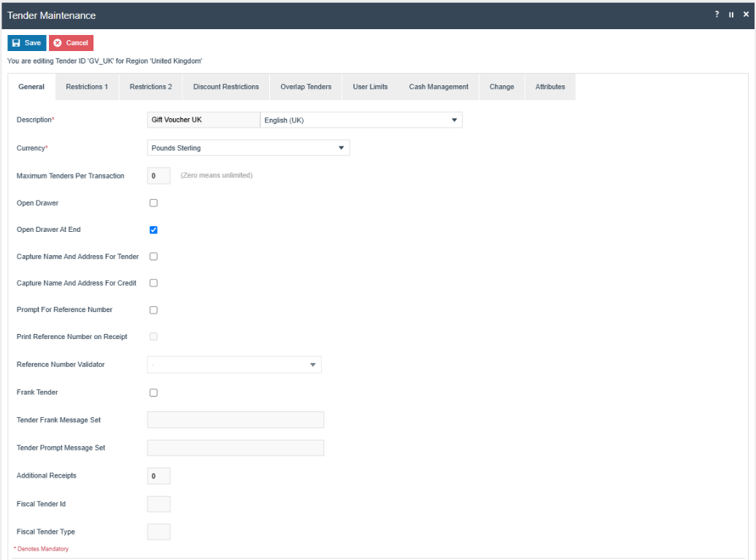Screen dimensions: 756x560
Task: Uncheck Open Drawer At End
Action: pos(153,230)
